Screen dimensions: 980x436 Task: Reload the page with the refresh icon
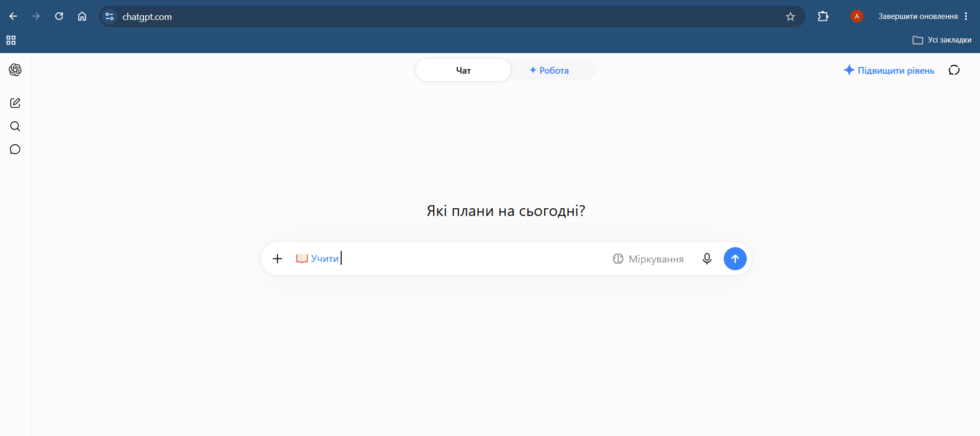pyautogui.click(x=59, y=16)
